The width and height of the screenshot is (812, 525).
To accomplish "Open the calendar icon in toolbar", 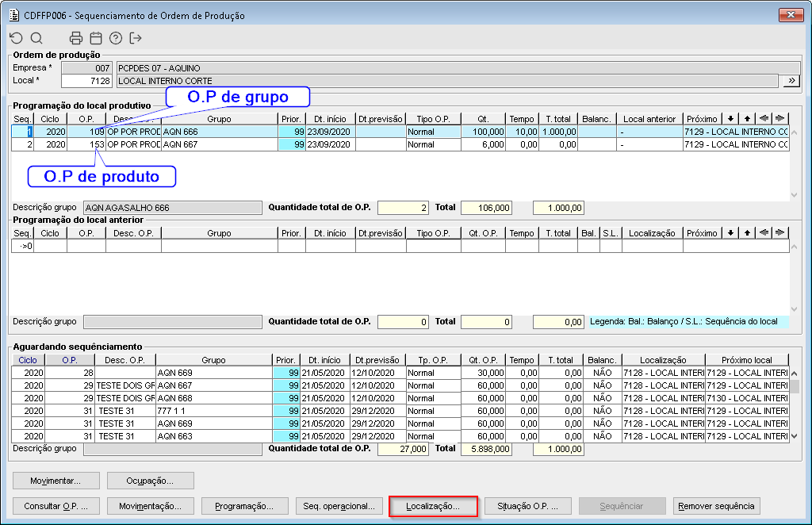I will coord(96,38).
